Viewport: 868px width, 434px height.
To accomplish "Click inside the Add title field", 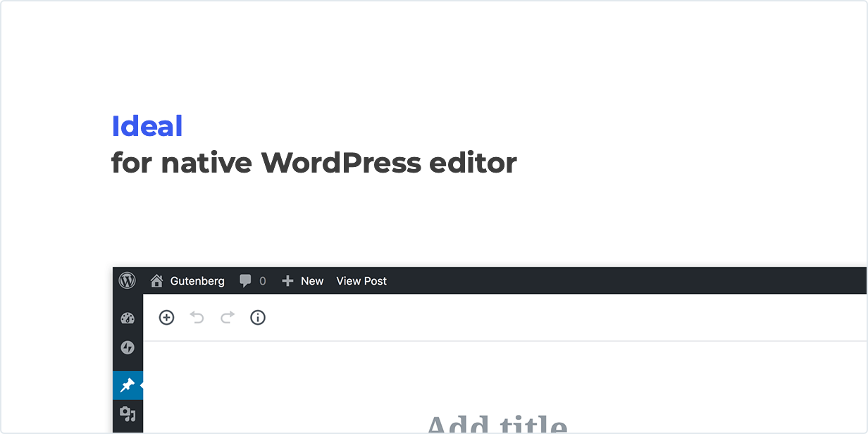I will coord(497,425).
